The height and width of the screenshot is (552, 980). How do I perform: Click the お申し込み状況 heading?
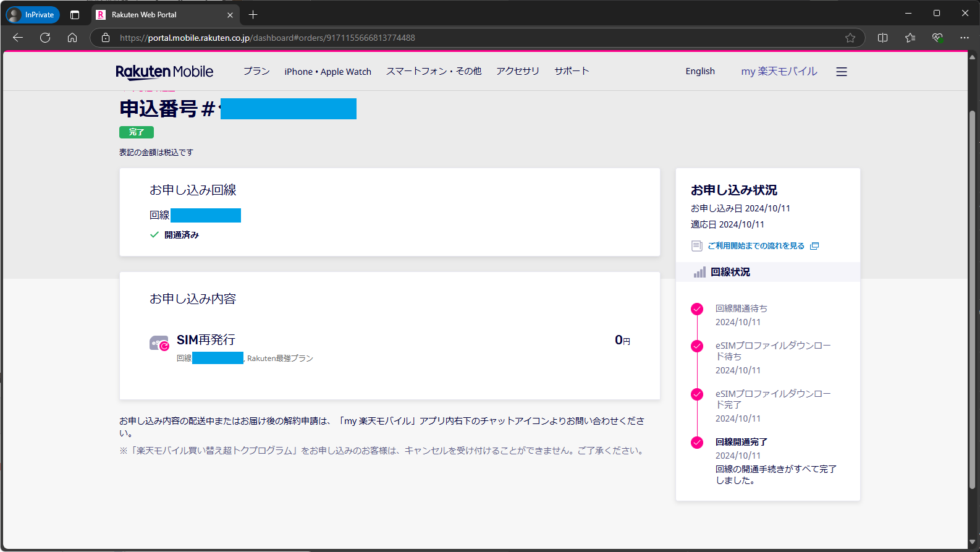pyautogui.click(x=734, y=190)
